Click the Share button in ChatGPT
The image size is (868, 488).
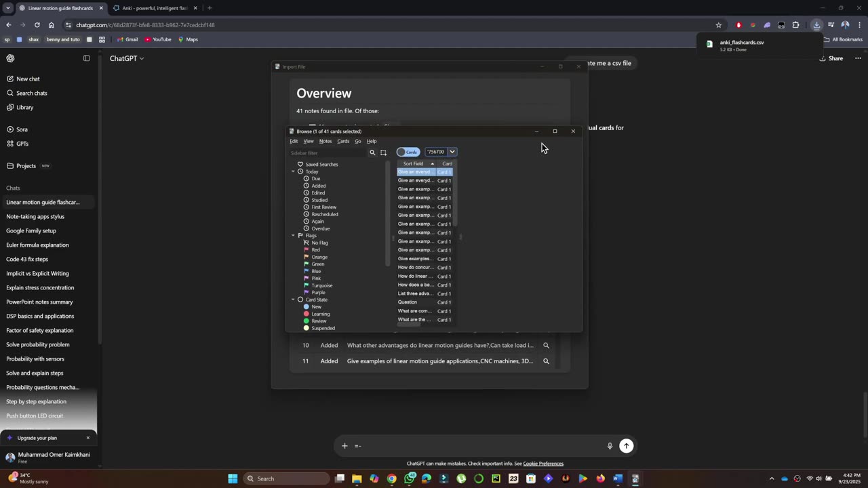click(x=831, y=58)
